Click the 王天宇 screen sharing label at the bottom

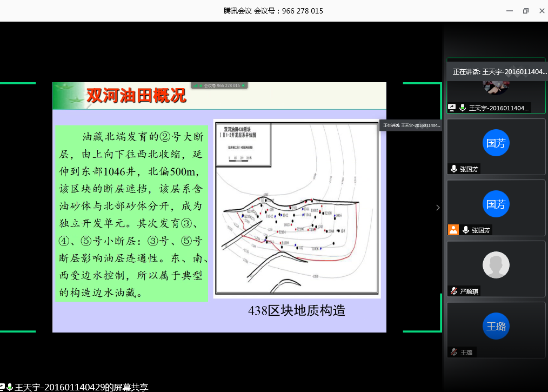[x=81, y=387]
